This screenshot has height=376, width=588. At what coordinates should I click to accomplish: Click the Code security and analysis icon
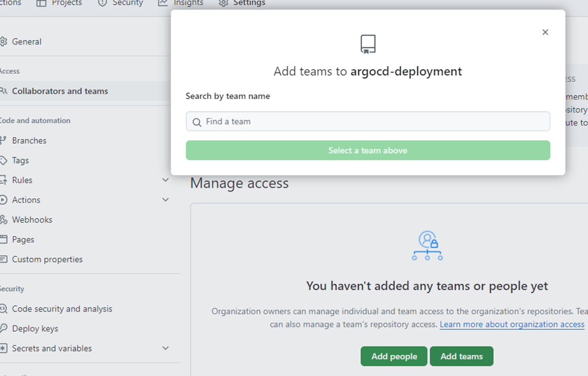[4, 309]
